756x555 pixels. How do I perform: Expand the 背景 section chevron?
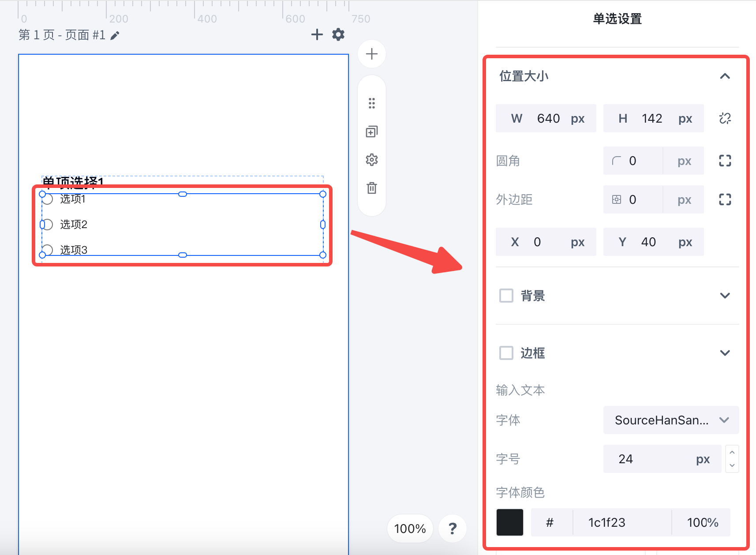(x=725, y=296)
